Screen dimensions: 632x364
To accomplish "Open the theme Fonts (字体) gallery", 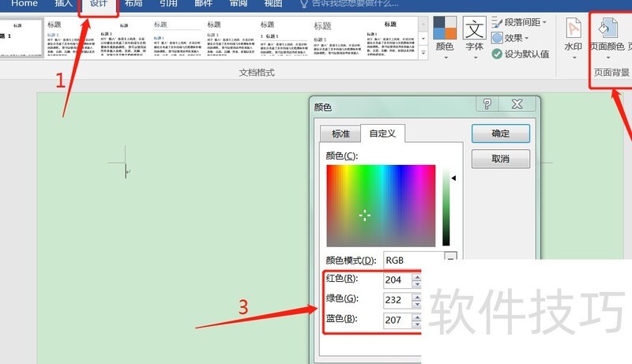I will click(475, 38).
